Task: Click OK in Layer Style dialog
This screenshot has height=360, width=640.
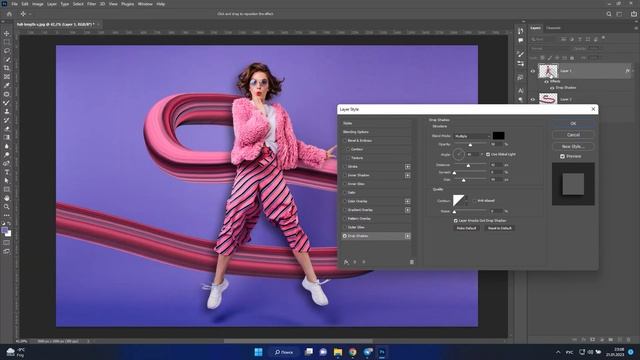Action: [573, 123]
